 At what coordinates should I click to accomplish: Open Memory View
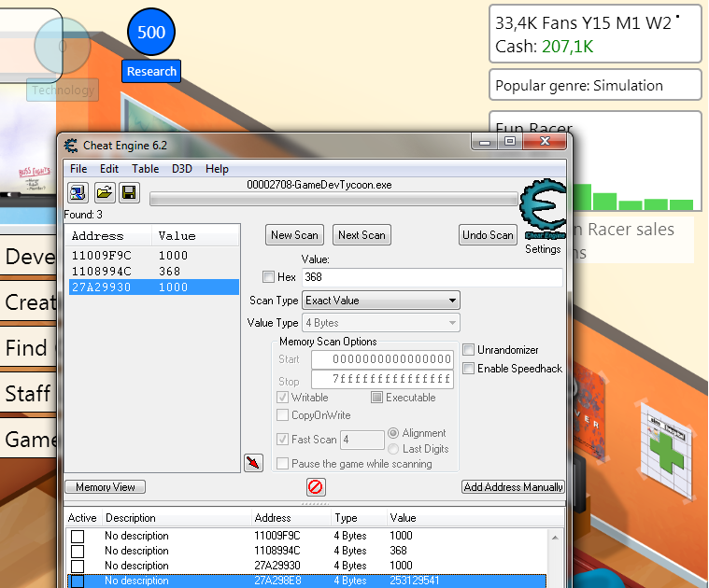[106, 487]
